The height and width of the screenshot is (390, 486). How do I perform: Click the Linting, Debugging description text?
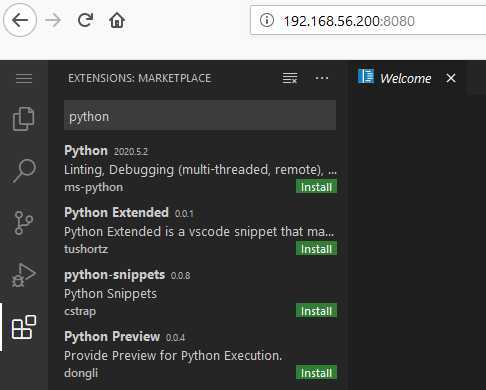(200, 170)
